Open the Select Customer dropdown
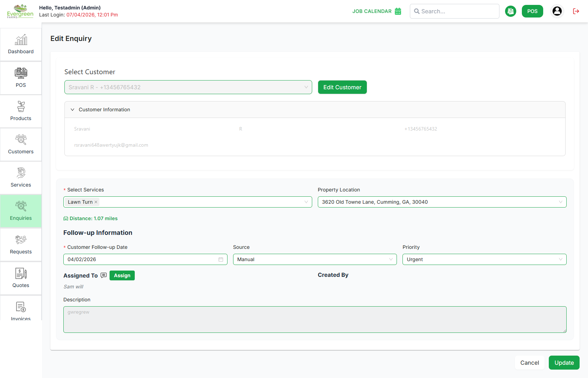The height and width of the screenshot is (378, 588). pos(188,87)
